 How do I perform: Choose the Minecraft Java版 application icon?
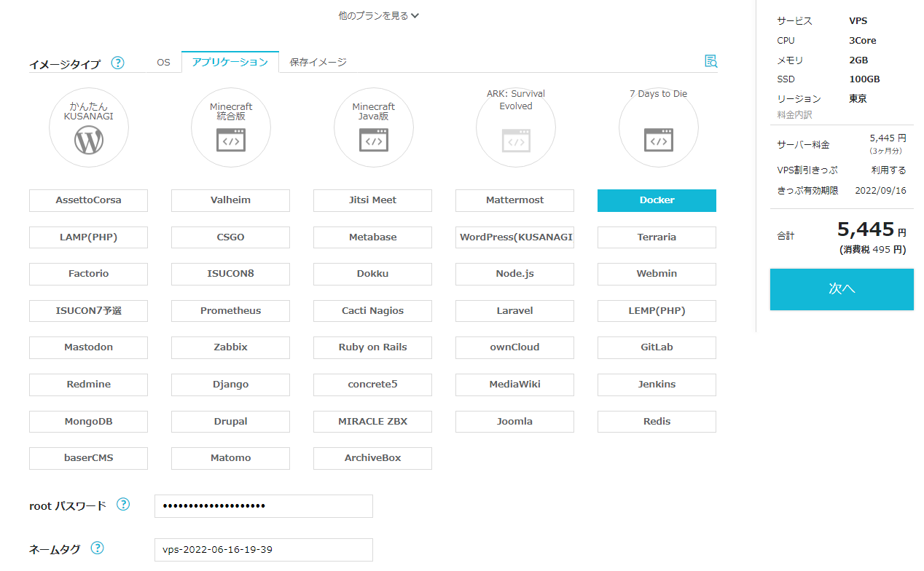coord(374,128)
